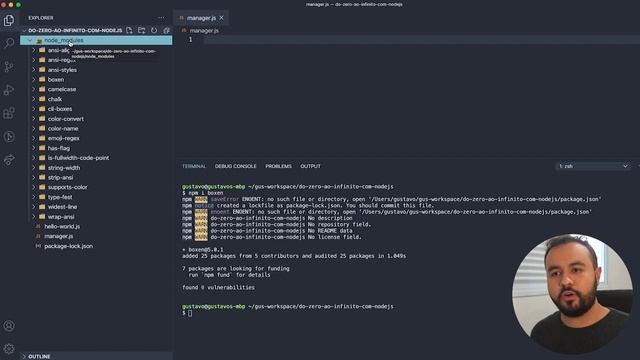Collapse all folders in Explorer
Image resolution: width=640 pixels, height=360 pixels.
pyautogui.click(x=166, y=30)
